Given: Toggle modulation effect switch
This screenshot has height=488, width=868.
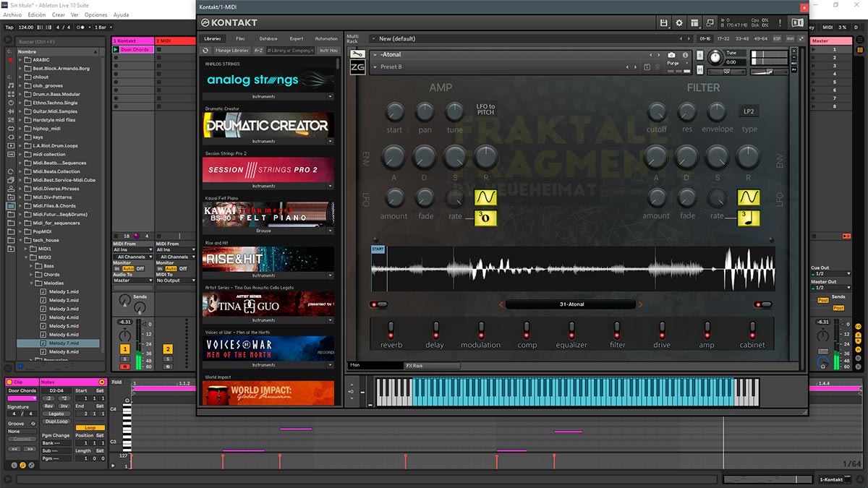Looking at the screenshot, I should coord(480,330).
